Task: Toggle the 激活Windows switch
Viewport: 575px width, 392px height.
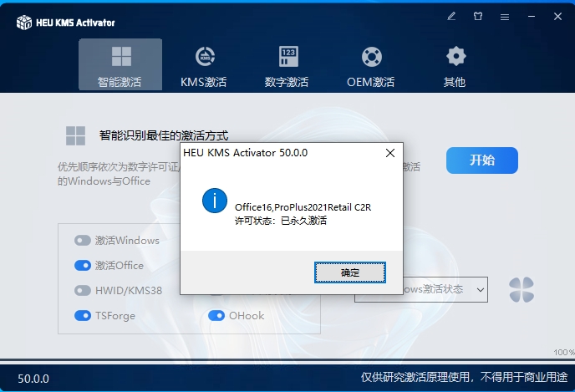Action: click(83, 241)
